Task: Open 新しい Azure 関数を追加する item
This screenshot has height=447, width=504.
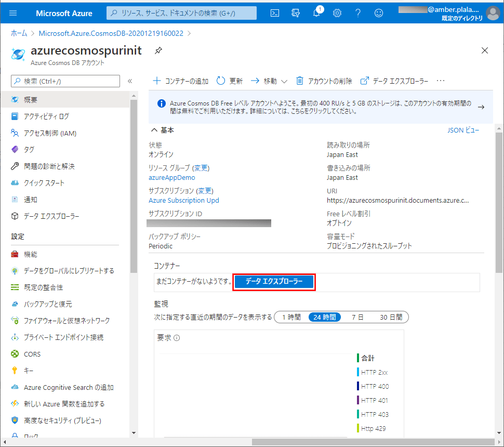Action: tap(65, 404)
